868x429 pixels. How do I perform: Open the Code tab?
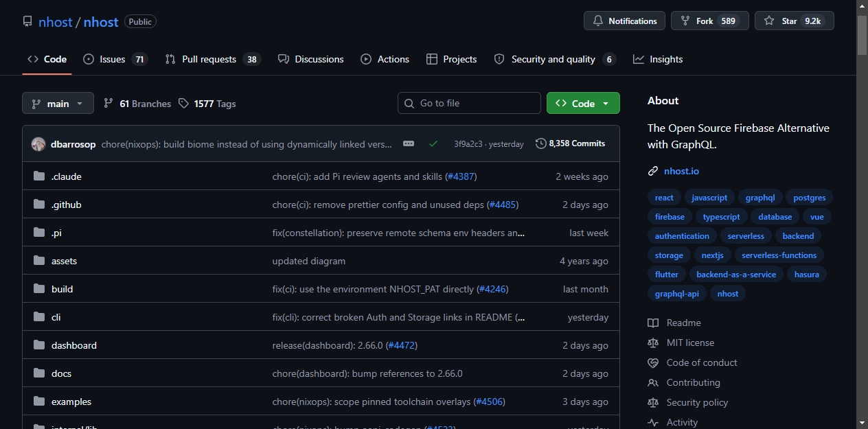click(47, 59)
